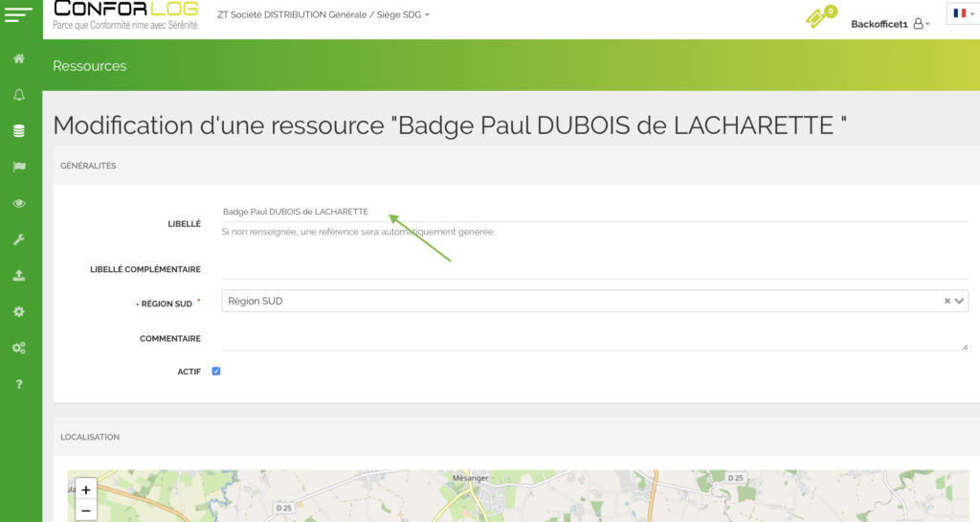
Task: Clear the Région SUD selection
Action: (x=947, y=301)
